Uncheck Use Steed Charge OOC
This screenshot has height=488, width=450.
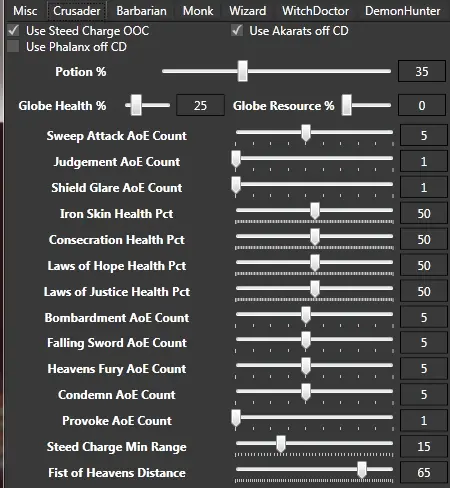pos(13,31)
